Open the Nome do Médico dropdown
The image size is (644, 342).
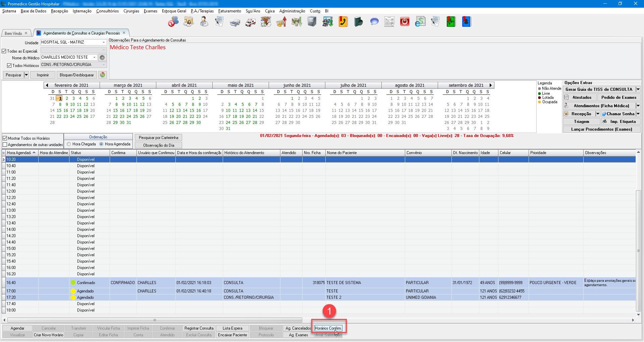point(94,58)
